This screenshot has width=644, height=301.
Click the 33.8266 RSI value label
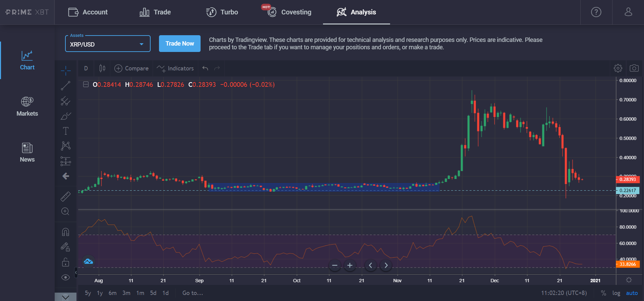(628, 264)
